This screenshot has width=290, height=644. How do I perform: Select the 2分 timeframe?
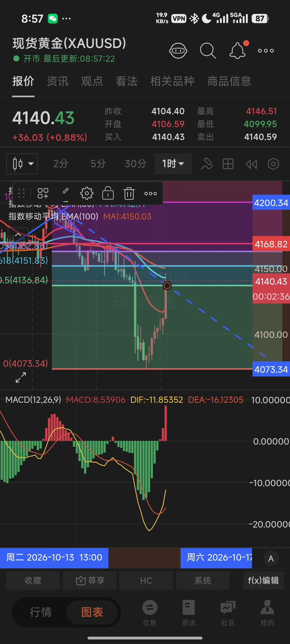coord(61,164)
